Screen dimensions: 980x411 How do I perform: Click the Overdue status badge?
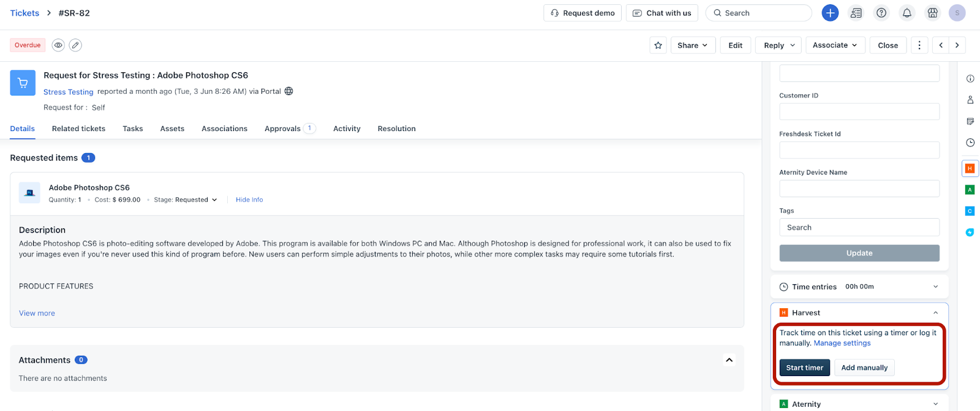pos(28,45)
